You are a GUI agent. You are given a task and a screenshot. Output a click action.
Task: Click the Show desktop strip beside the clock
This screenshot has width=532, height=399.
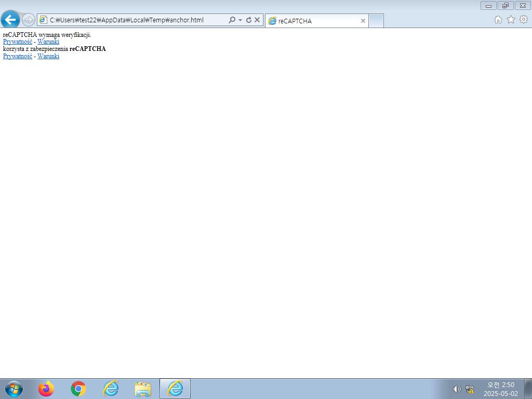[528, 389]
